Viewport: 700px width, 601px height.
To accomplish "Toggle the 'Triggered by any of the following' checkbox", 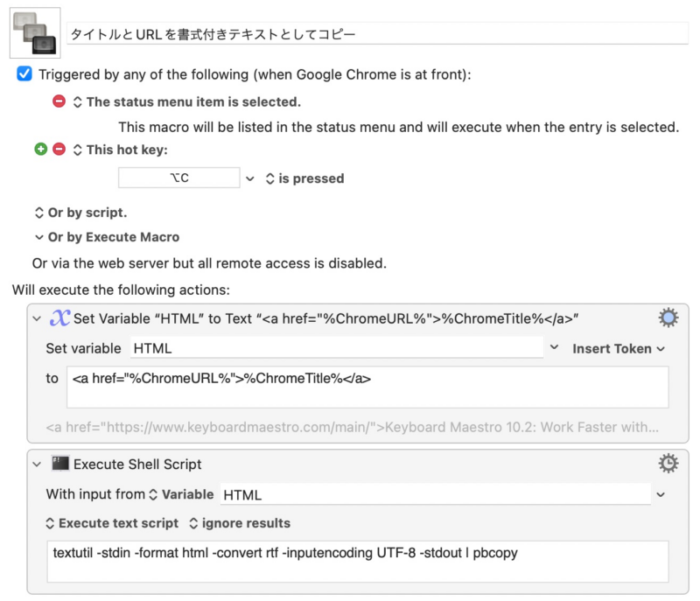I will point(24,73).
